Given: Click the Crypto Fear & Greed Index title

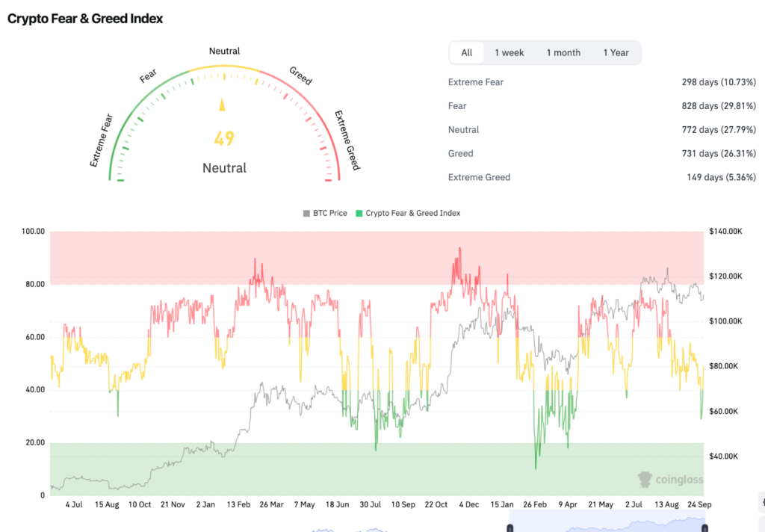Looking at the screenshot, I should click(85, 19).
